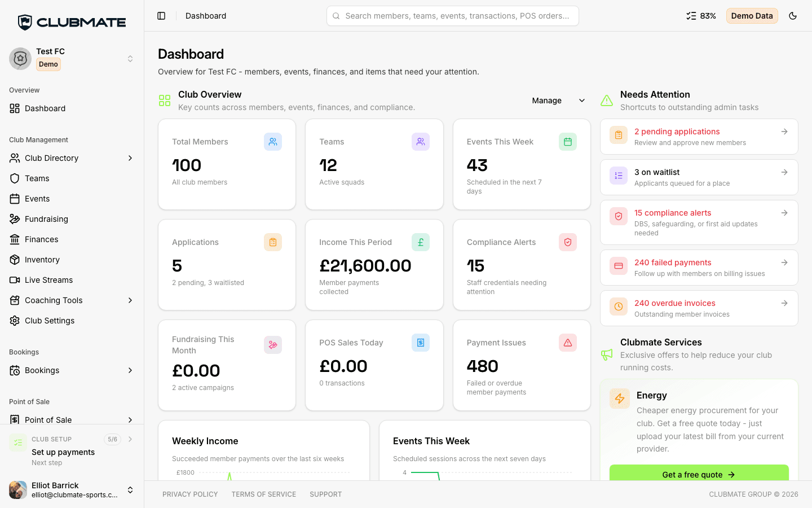This screenshot has height=508, width=812.
Task: Click Get a free quote button
Action: coord(699,473)
